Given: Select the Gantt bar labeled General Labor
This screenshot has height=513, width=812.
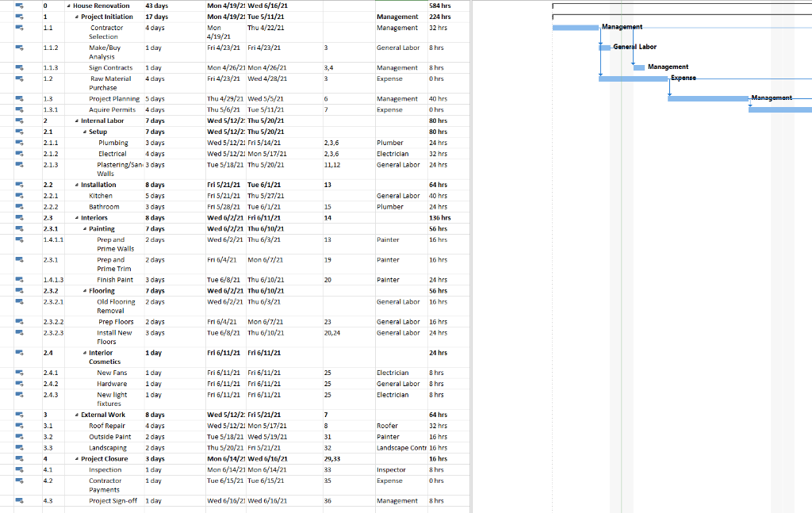Looking at the screenshot, I should (604, 48).
